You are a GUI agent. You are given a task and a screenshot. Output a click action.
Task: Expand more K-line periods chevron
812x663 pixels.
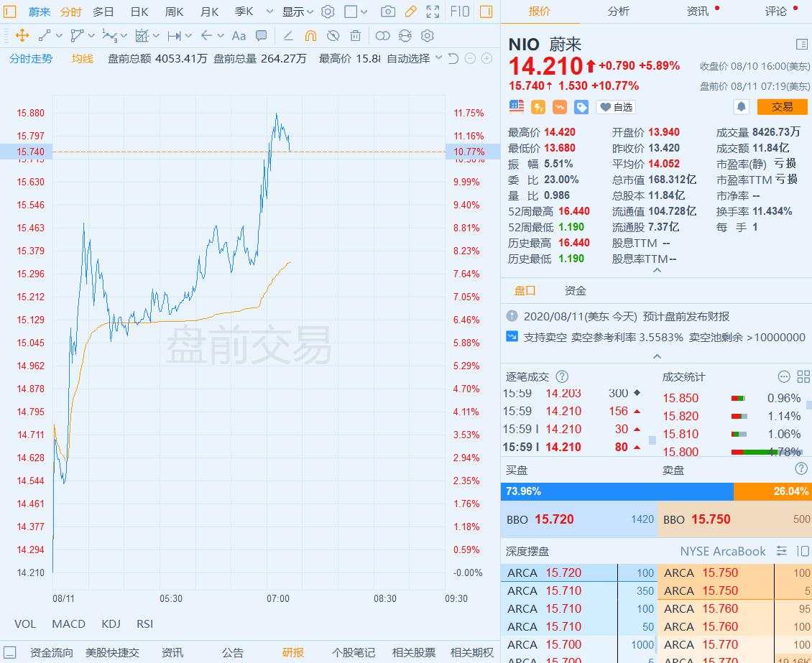click(x=269, y=11)
